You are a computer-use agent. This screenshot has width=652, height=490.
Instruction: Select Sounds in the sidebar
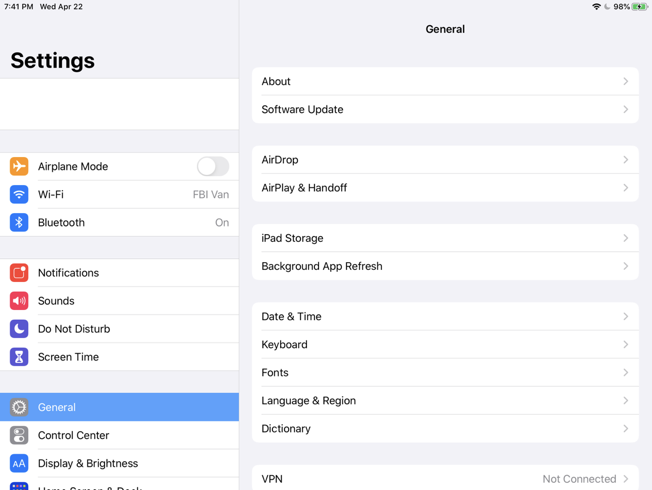119,301
